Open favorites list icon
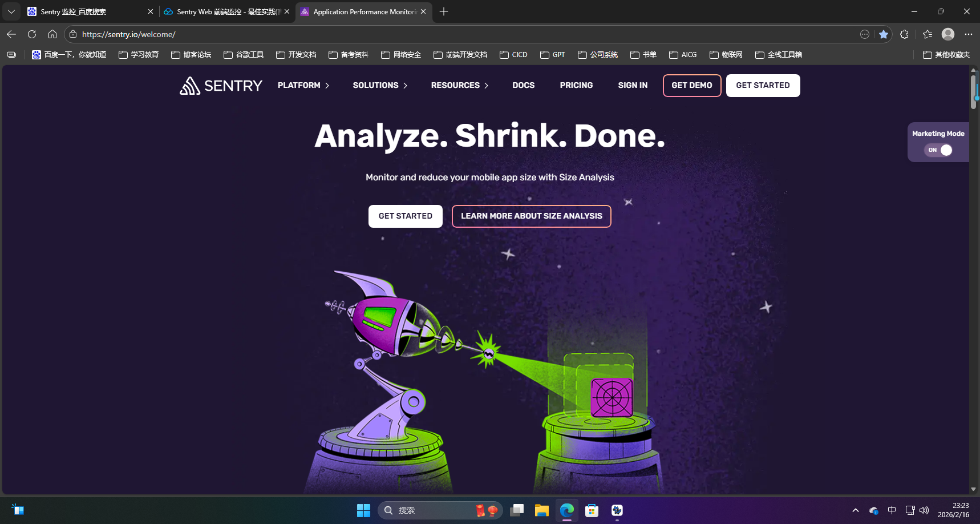The width and height of the screenshot is (980, 524). 928,34
